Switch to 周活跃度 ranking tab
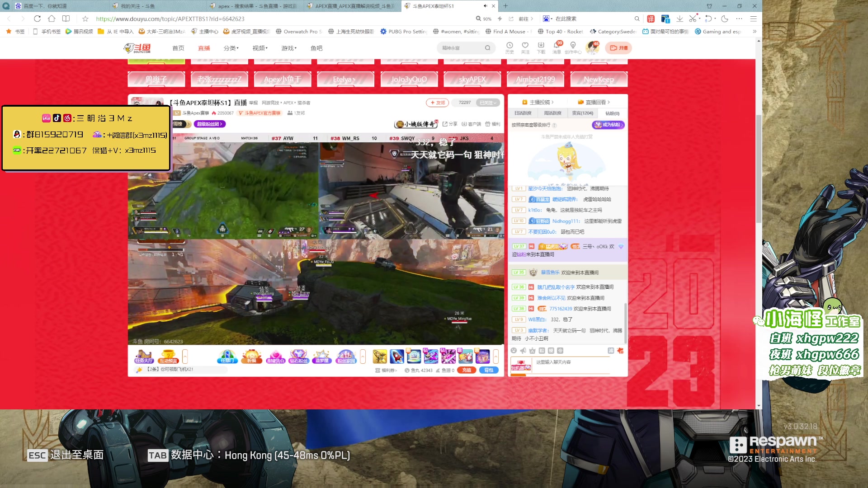The height and width of the screenshot is (488, 868). click(552, 113)
